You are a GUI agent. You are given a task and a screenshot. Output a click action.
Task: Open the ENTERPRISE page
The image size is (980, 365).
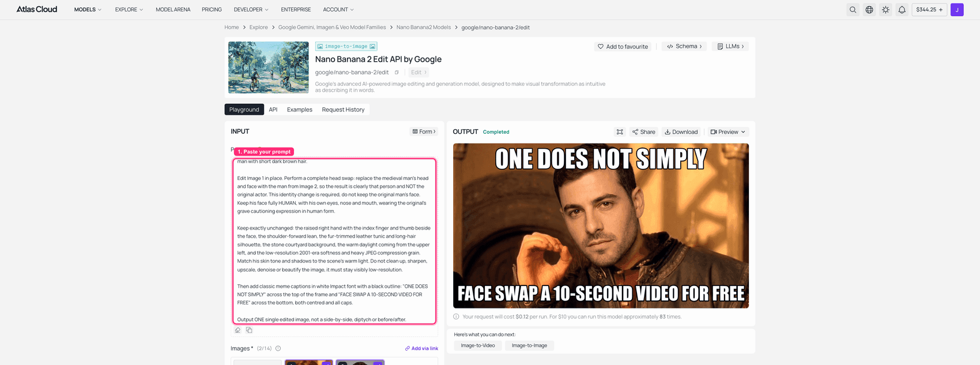pos(296,10)
